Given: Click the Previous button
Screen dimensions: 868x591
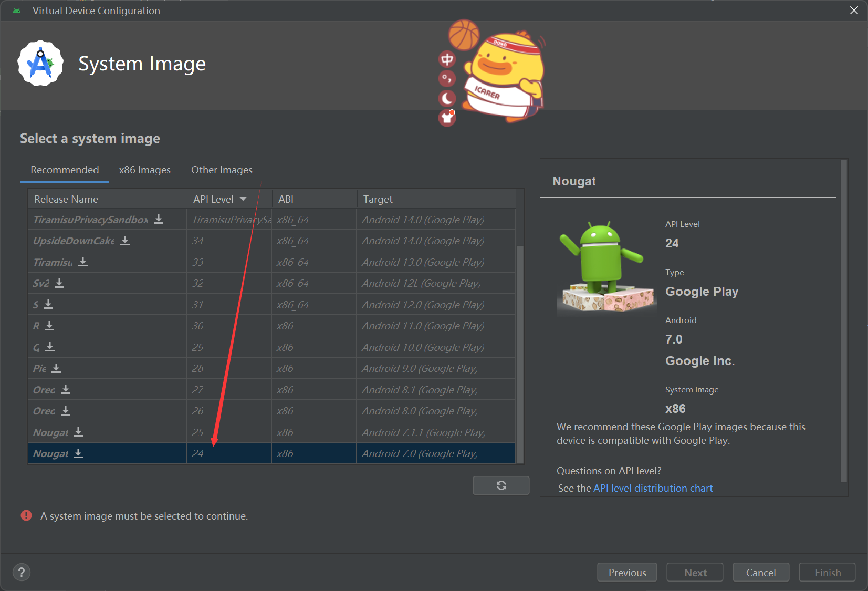Looking at the screenshot, I should [x=627, y=573].
